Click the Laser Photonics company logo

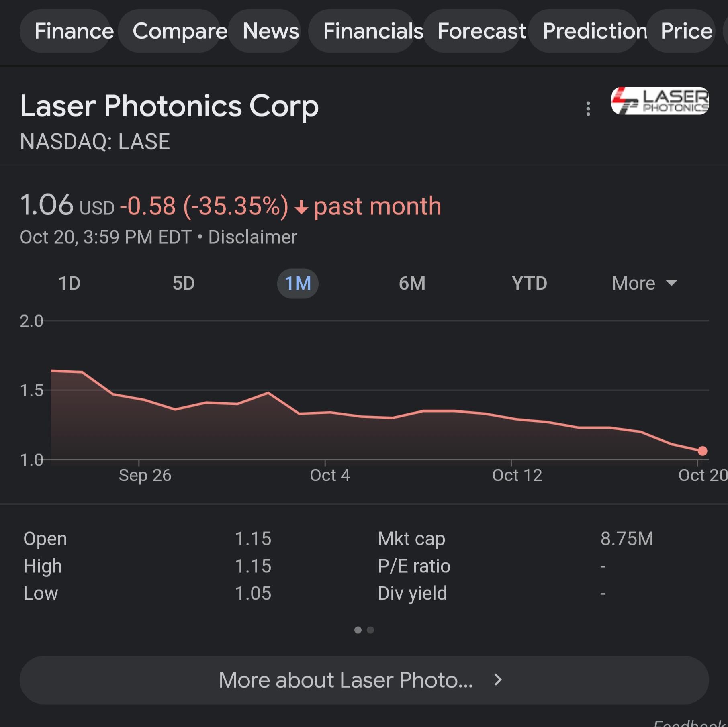(x=660, y=101)
